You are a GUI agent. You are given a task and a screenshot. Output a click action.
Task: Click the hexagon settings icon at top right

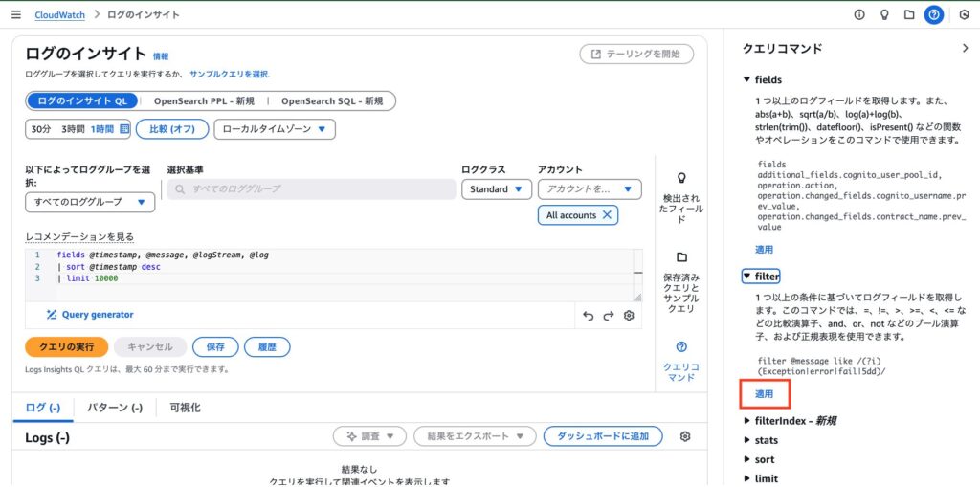[964, 14]
